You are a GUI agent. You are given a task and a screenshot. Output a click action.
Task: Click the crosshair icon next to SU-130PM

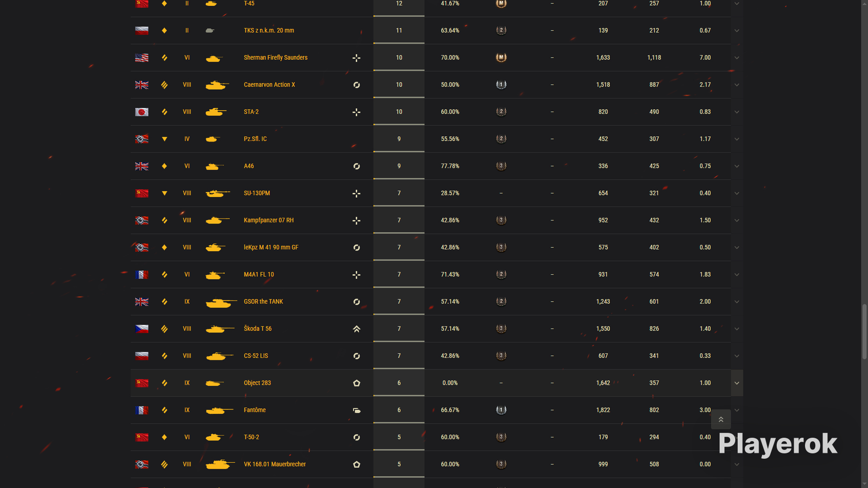356,193
